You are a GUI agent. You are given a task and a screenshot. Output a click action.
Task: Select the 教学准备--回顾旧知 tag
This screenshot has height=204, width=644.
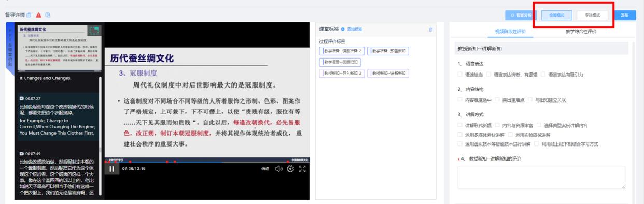(x=340, y=62)
